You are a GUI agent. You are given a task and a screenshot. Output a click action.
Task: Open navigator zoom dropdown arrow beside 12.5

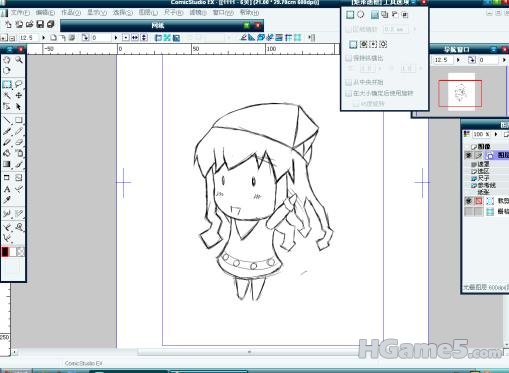pos(458,60)
